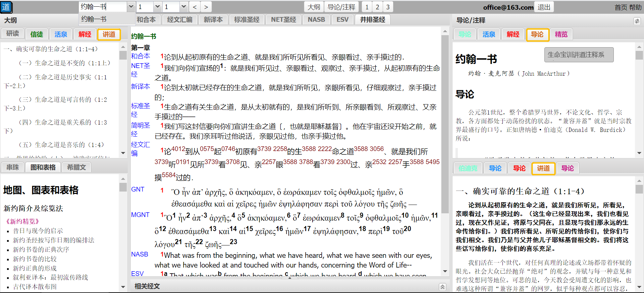Open the 昔日与现今的启示 link
The height and width of the screenshot is (293, 644).
(x=38, y=231)
